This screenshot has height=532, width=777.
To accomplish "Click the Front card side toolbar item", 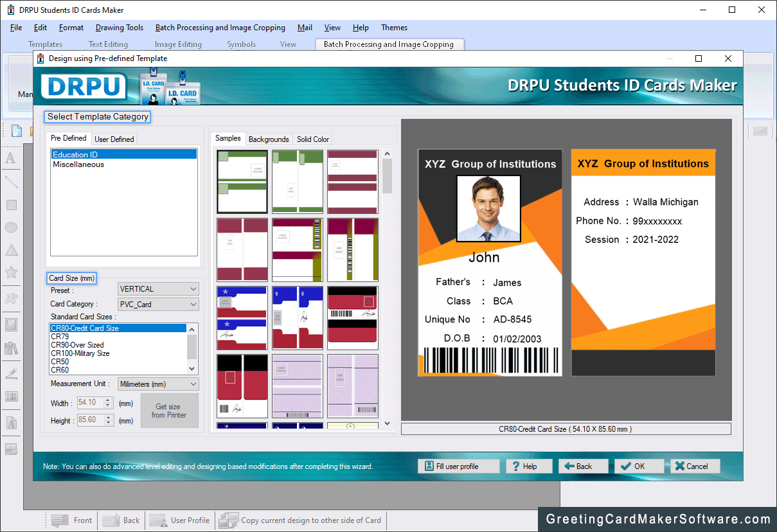I will pyautogui.click(x=72, y=520).
